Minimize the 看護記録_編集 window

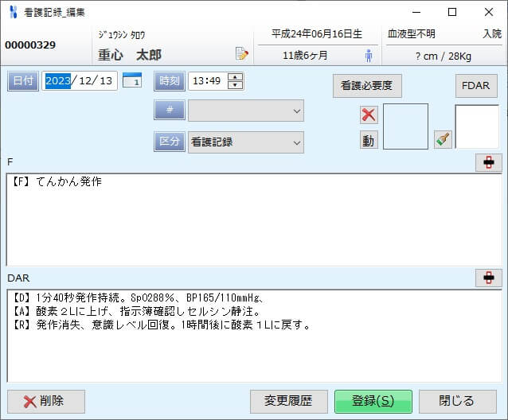416,12
